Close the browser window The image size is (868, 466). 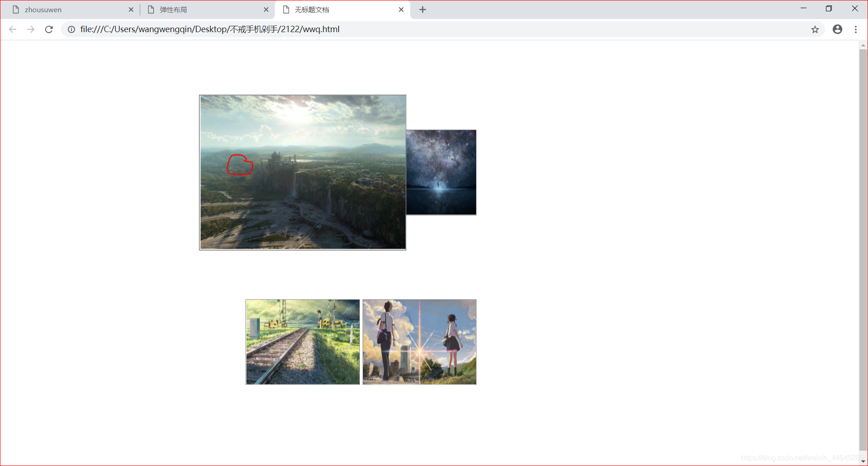854,9
